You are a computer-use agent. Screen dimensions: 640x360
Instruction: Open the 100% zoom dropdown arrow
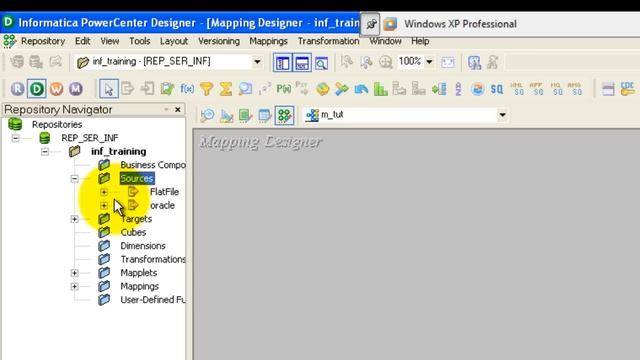coord(429,62)
